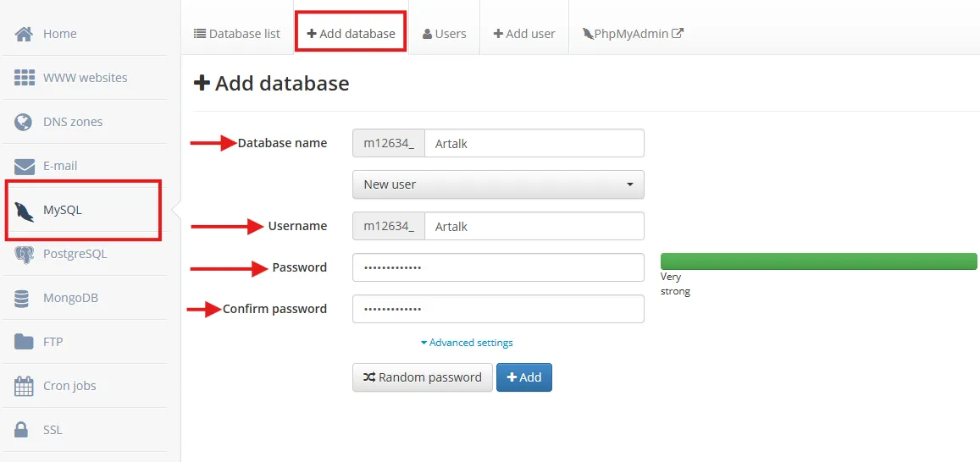980x462 pixels.
Task: Click the Cron jobs calendar icon
Action: pyautogui.click(x=24, y=386)
